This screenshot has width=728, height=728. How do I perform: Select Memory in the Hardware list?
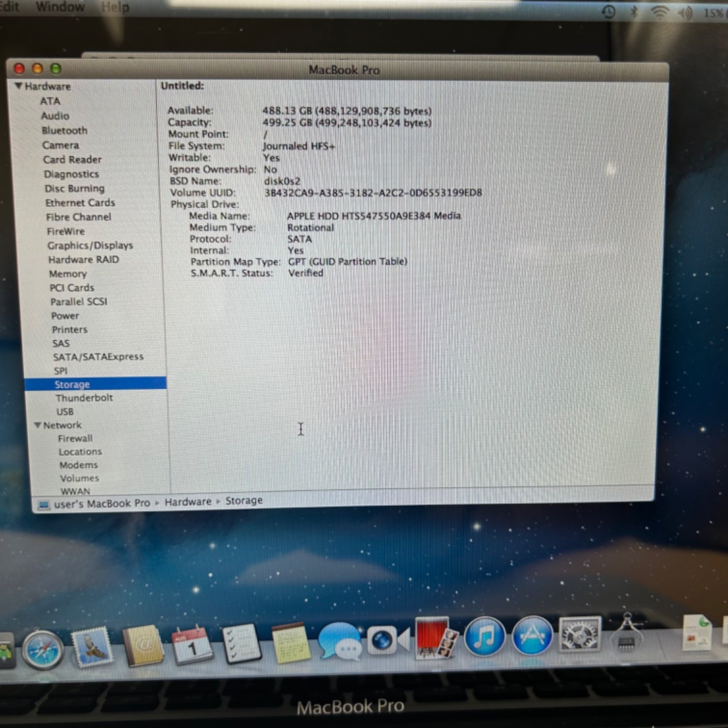68,274
